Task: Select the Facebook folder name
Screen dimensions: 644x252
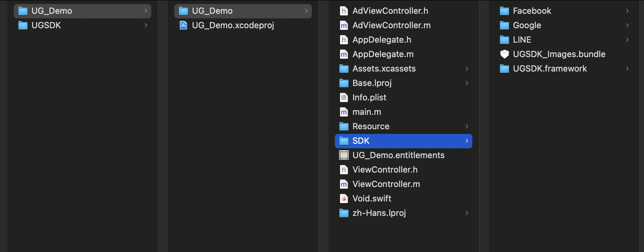Action: pos(532,11)
